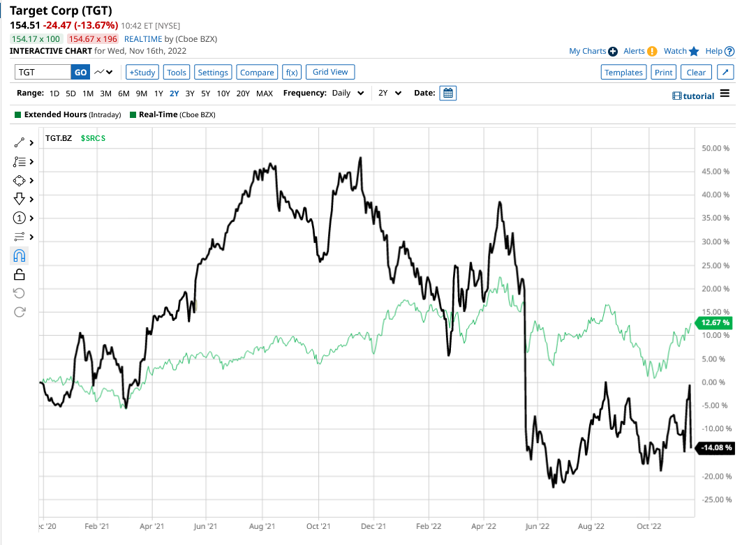
Task: Open the Templates button
Action: click(x=623, y=73)
